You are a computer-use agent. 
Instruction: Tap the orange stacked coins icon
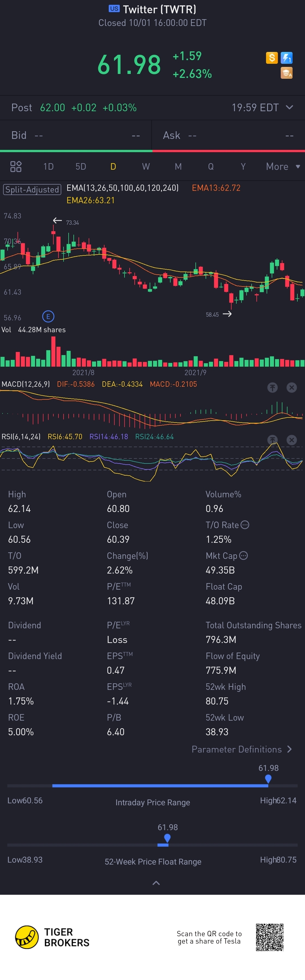(286, 73)
